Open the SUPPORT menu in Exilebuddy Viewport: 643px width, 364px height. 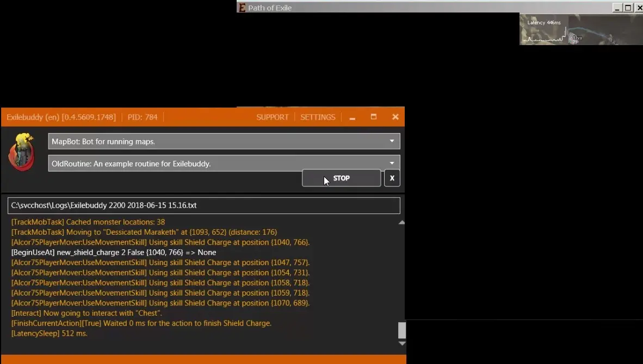point(273,117)
